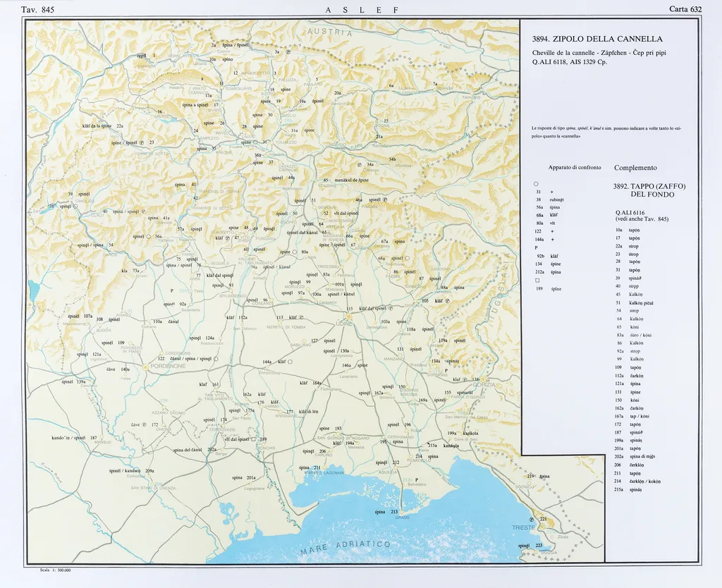Open the '3894. ZIPOLO DELLA CANNELLA' title

596,39
